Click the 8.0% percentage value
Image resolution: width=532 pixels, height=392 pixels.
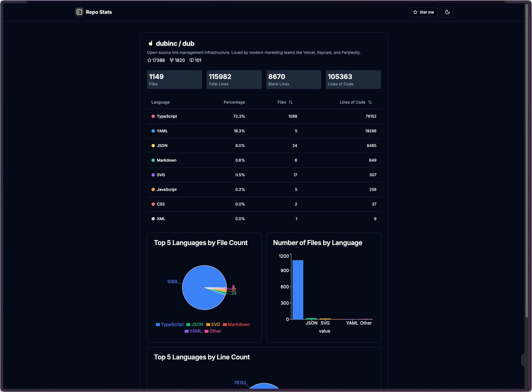point(240,146)
